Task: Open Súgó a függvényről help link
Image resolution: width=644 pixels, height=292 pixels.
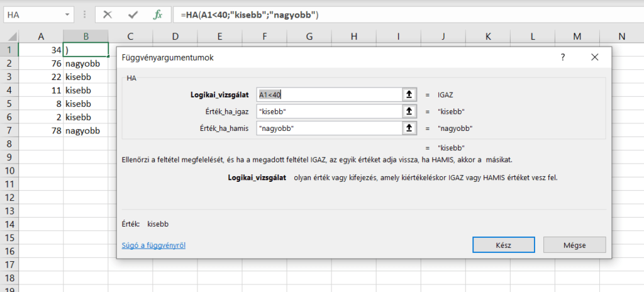Action: click(153, 245)
